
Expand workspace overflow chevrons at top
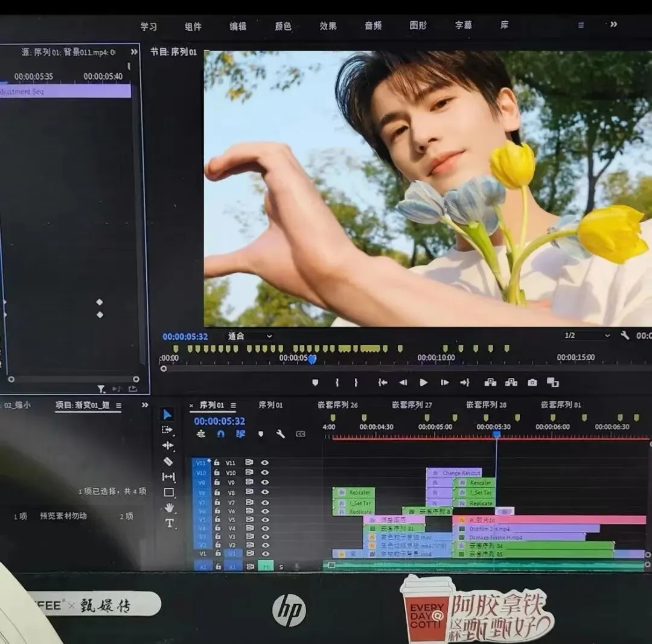(x=614, y=25)
